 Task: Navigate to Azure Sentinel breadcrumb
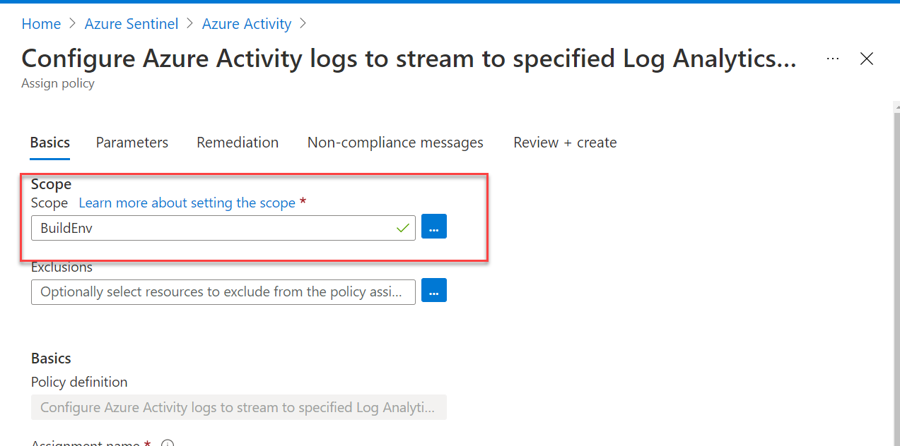click(131, 23)
